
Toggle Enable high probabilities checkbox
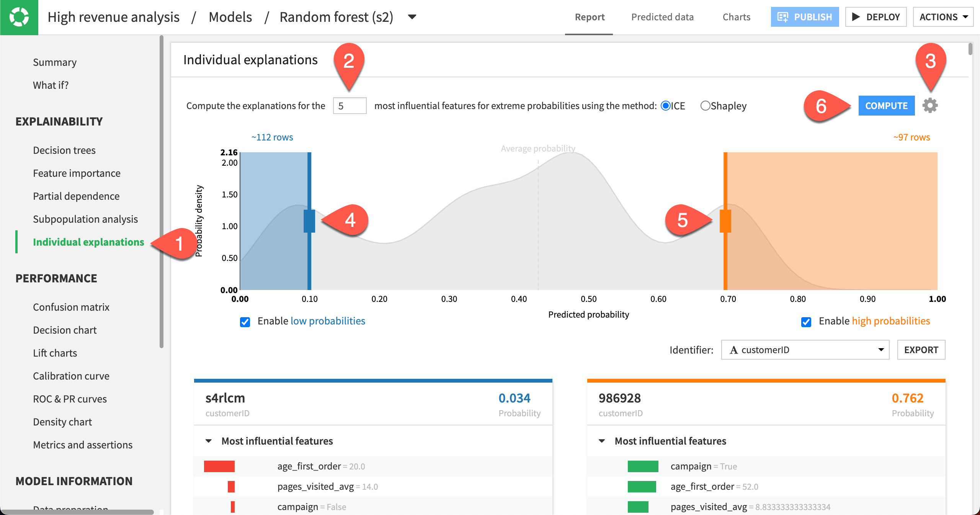click(x=806, y=322)
